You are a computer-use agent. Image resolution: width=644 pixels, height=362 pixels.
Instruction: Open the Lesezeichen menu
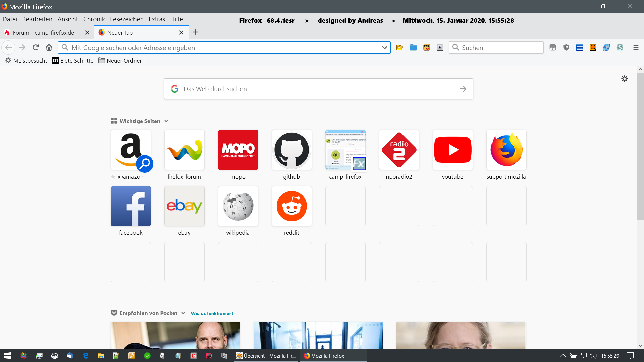tap(126, 19)
